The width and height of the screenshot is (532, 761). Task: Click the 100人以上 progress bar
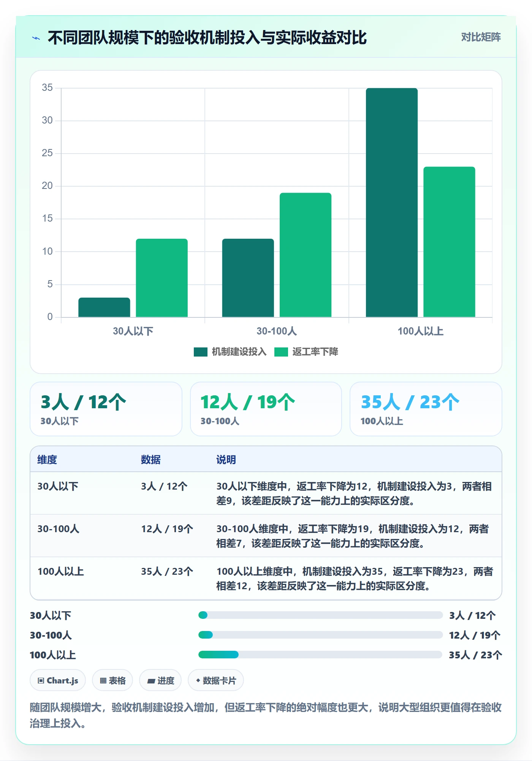point(320,655)
